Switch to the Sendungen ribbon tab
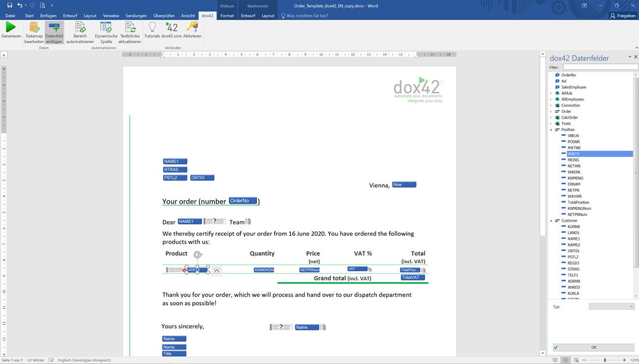Image resolution: width=639 pixels, height=364 pixels. click(x=136, y=16)
